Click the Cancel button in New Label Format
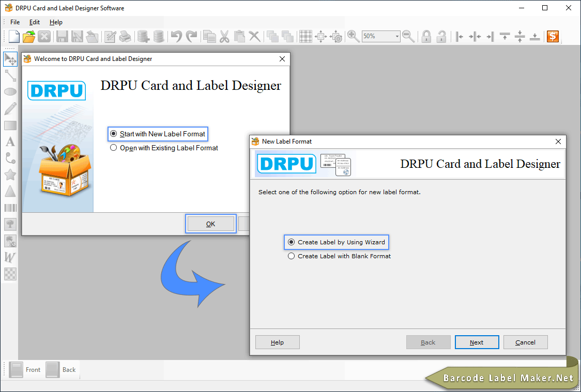 pyautogui.click(x=525, y=342)
